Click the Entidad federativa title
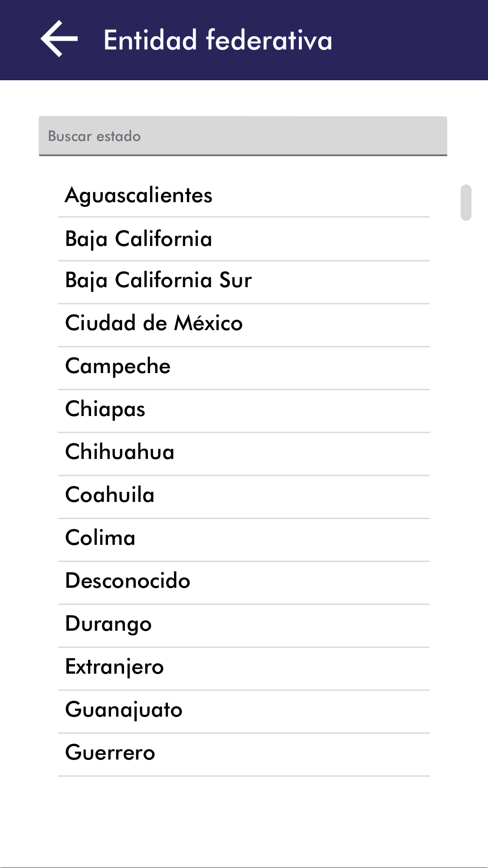The image size is (488, 868). [x=218, y=40]
